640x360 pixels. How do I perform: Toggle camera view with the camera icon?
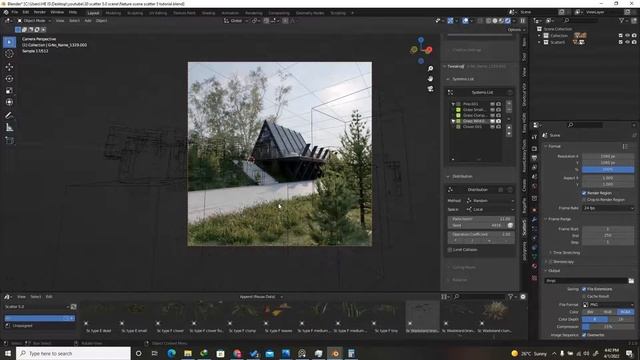point(430,89)
